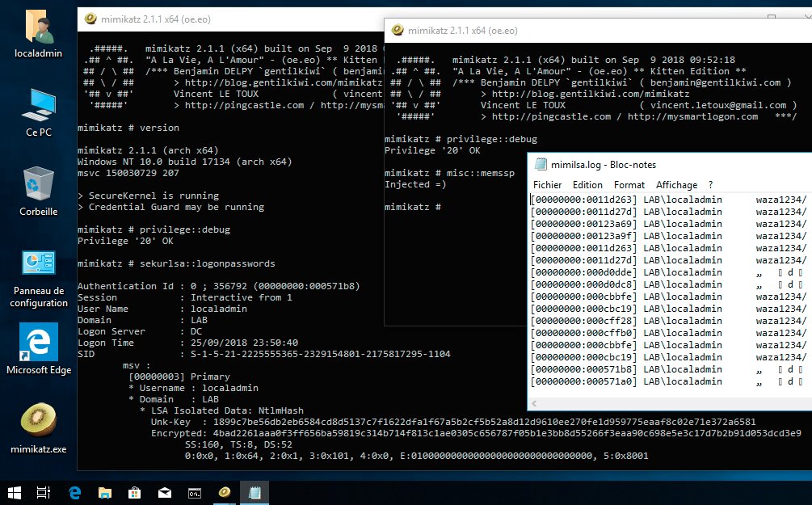This screenshot has width=812, height=505.
Task: Click the 'LSA Isolated Data: NtlmHash' line
Action: point(221,410)
